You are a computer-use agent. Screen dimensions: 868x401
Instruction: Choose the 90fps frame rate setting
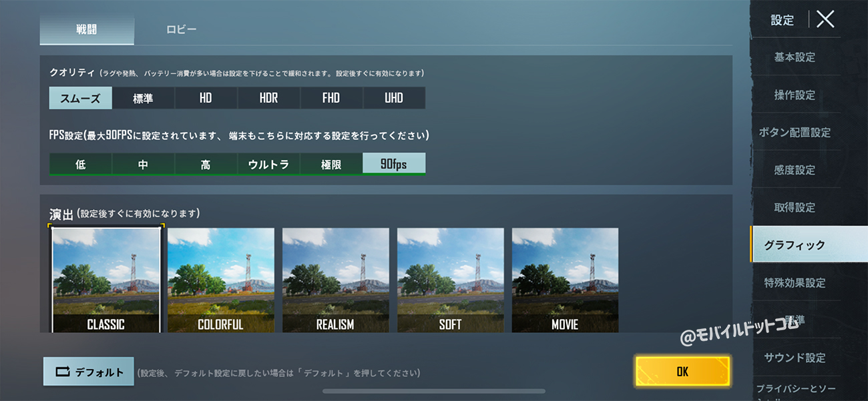click(x=394, y=163)
